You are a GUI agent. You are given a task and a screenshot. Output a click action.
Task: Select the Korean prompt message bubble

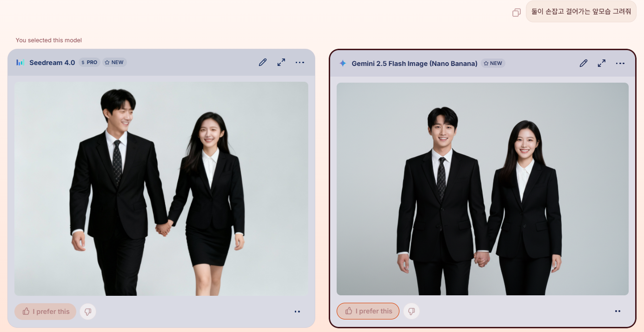pos(581,12)
